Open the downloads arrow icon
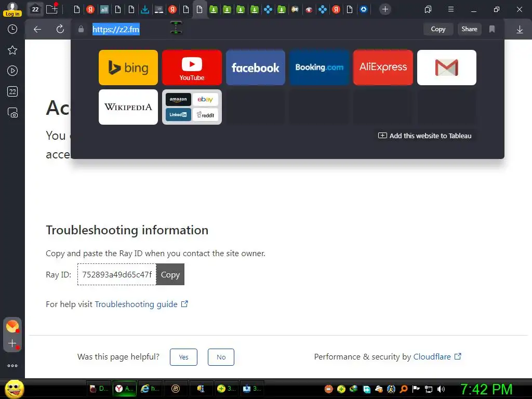Viewport: 532px width, 399px height. [520, 30]
